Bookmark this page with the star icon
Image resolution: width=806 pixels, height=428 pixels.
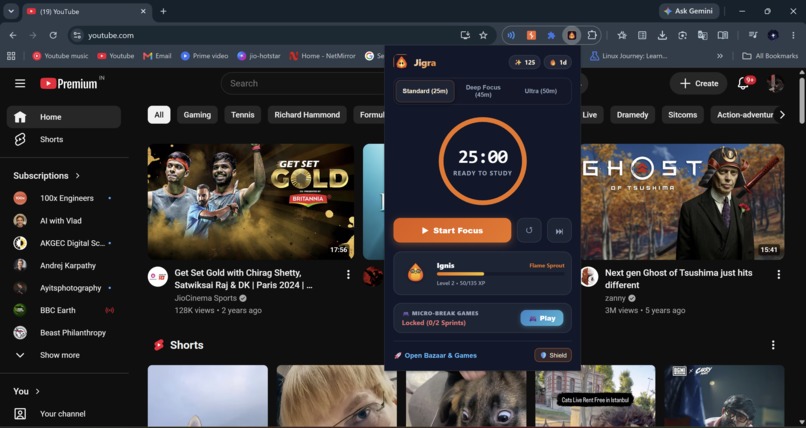tap(483, 35)
